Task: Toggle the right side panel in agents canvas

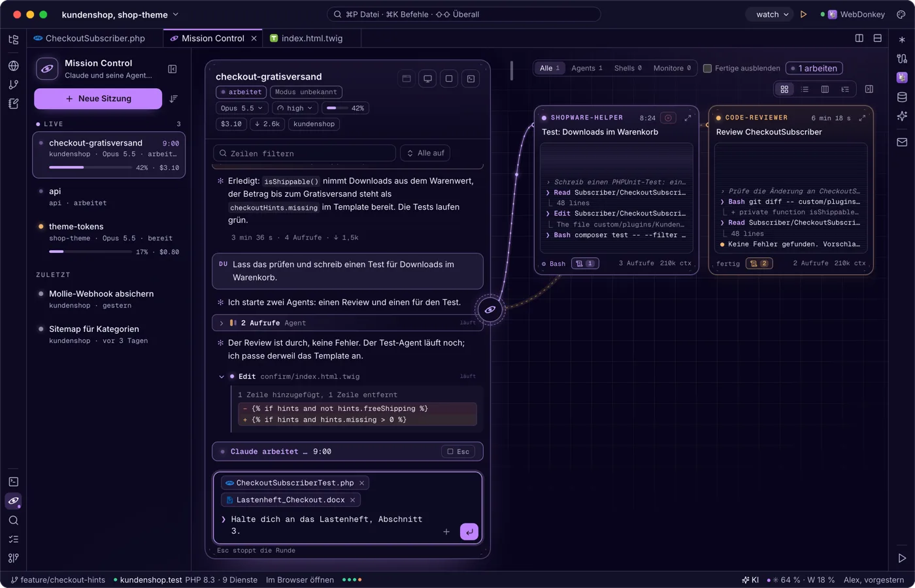Action: point(869,90)
